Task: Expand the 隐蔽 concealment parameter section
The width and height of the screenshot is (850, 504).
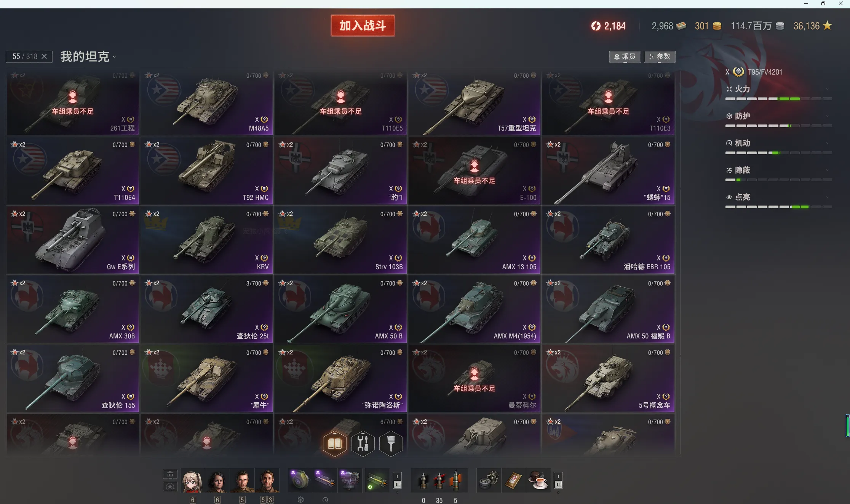Action: [x=778, y=170]
